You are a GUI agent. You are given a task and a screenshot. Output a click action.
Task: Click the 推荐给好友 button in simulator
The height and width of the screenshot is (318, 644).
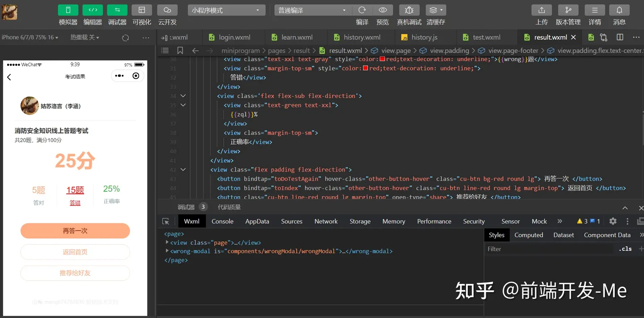pos(75,273)
